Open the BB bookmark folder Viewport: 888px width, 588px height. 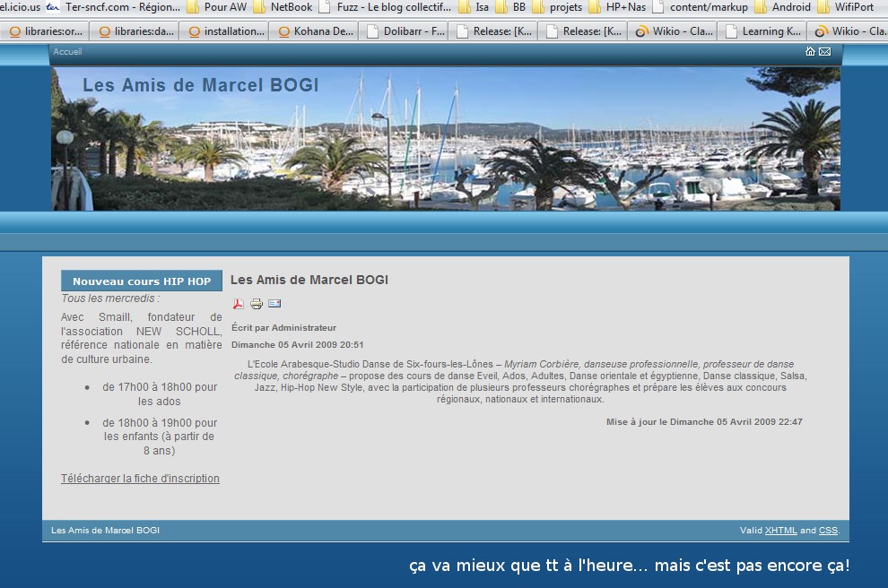[511, 7]
